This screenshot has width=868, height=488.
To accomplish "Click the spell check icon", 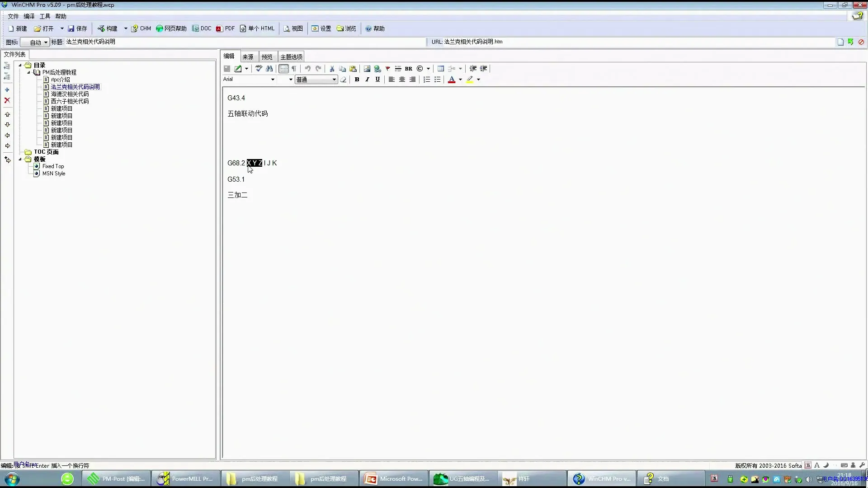I will (259, 69).
